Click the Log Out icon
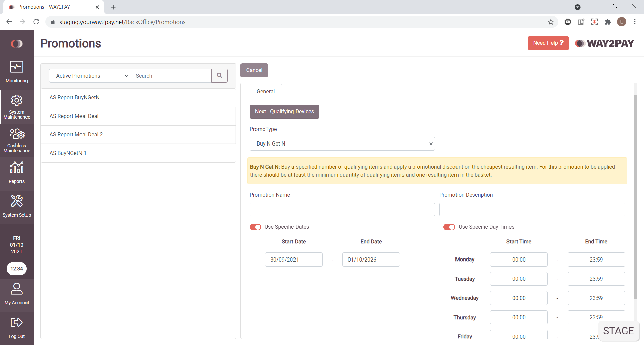Viewport: 644px width, 345px height. point(17,322)
